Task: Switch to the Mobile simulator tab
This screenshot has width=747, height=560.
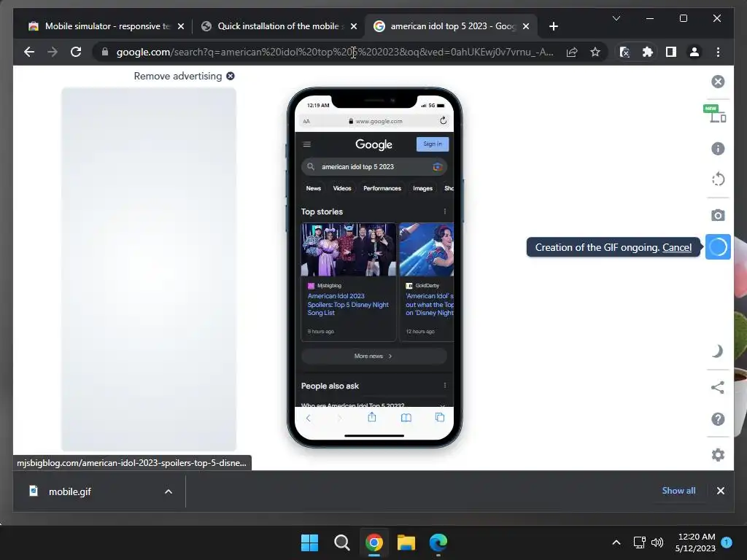Action: point(107,26)
